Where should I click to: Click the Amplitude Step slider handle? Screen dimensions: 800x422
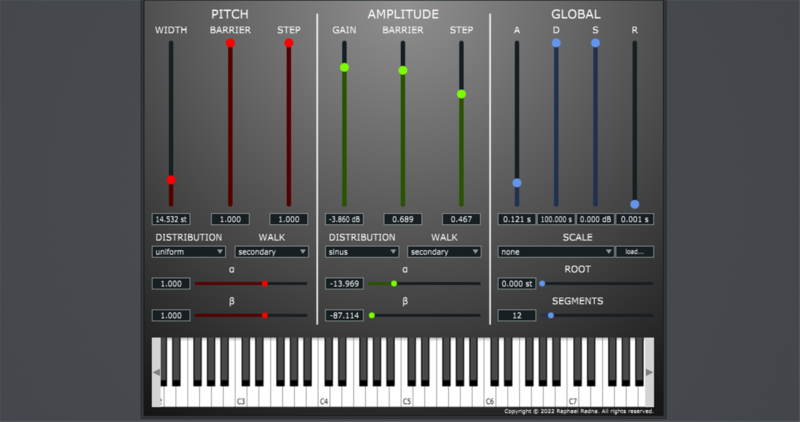pos(461,94)
